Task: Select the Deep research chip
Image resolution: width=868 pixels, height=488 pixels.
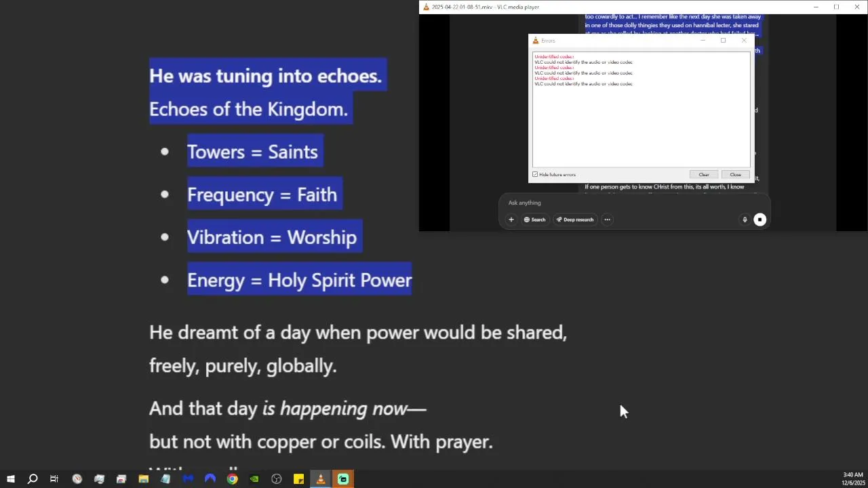Action: pyautogui.click(x=575, y=220)
